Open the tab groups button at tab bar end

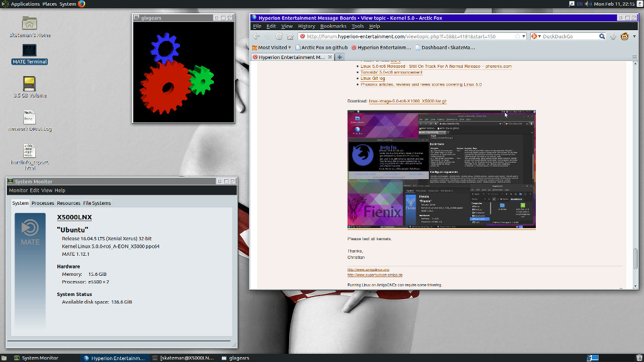635,57
